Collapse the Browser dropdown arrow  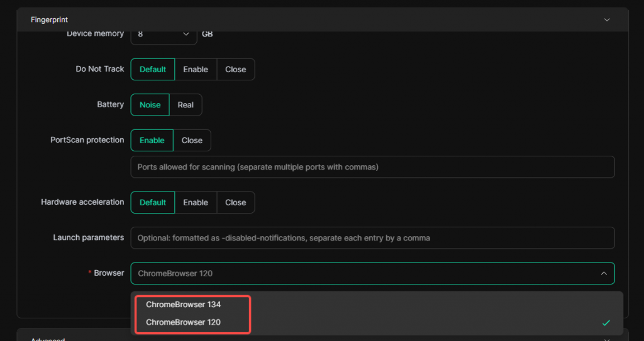(x=603, y=273)
